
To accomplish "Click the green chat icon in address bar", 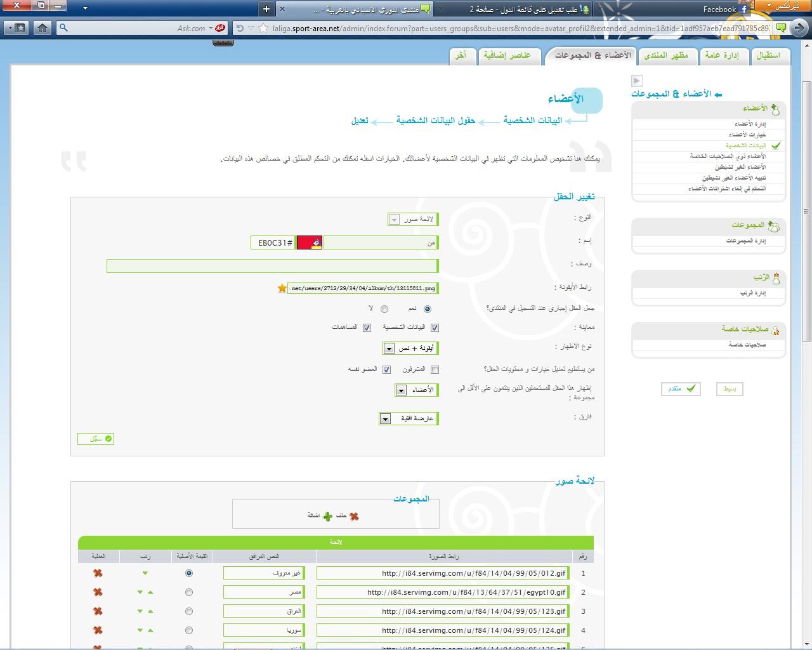I will 782,28.
